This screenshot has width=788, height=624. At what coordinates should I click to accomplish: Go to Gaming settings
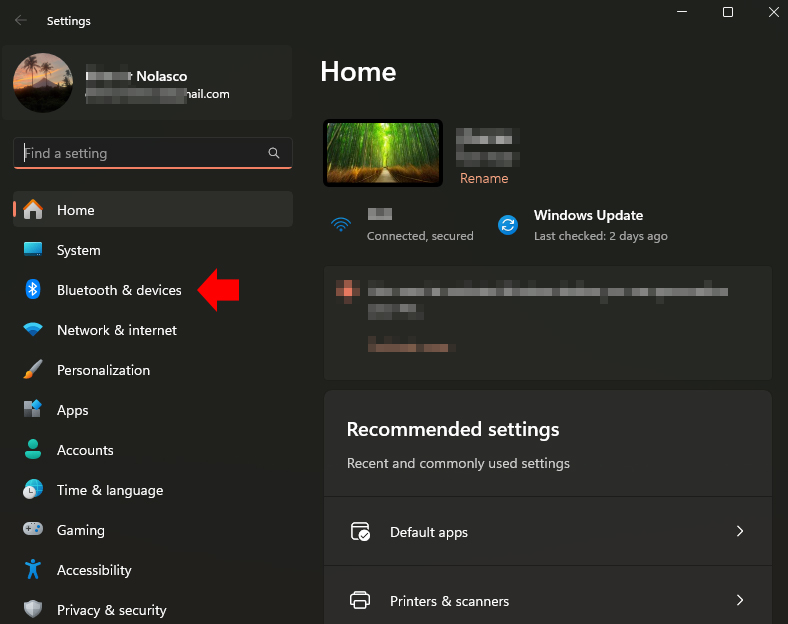[153, 530]
